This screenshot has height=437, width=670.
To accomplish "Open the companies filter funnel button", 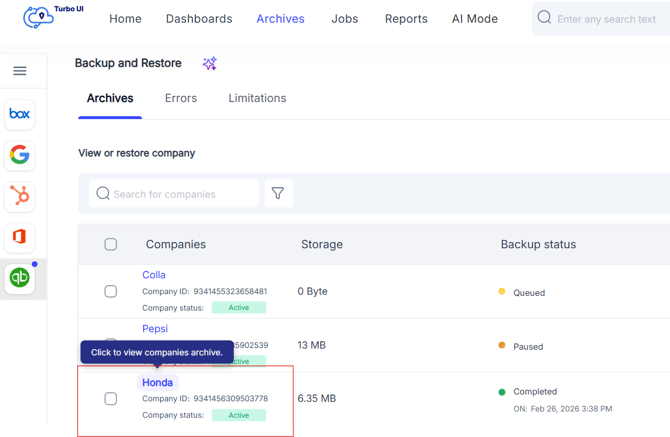I will [278, 194].
